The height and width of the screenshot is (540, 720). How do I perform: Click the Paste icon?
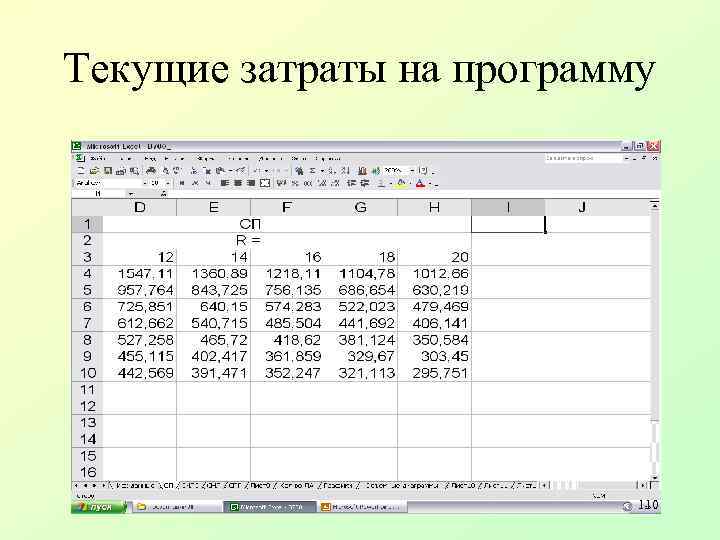pos(219,171)
